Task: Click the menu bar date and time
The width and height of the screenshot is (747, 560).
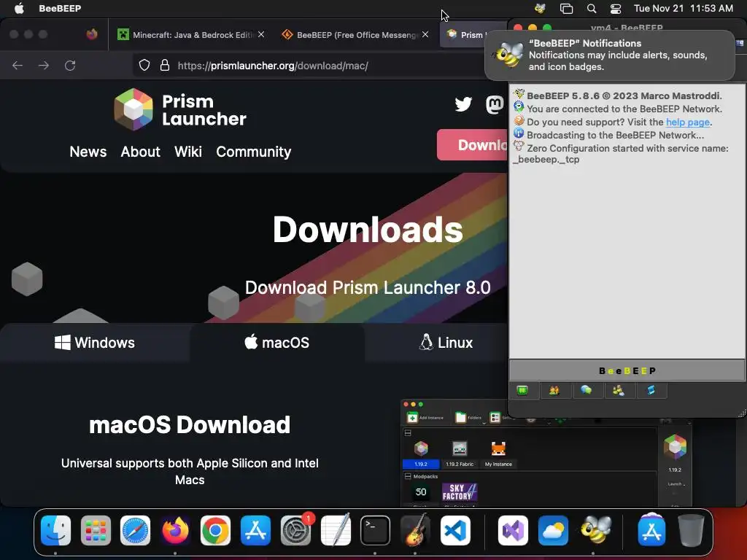Action: [683, 8]
